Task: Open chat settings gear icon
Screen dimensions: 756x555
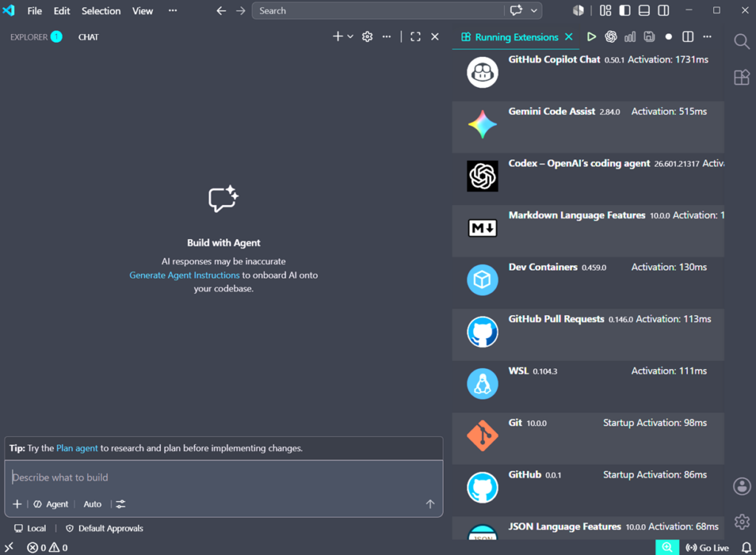Action: point(368,37)
